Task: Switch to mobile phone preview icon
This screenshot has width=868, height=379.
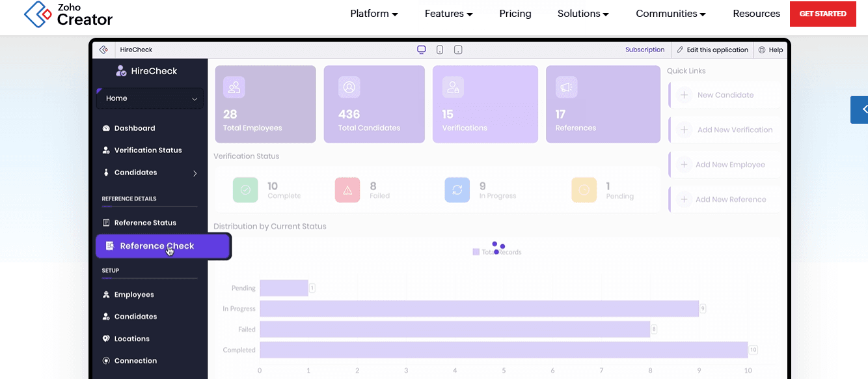Action: point(440,49)
